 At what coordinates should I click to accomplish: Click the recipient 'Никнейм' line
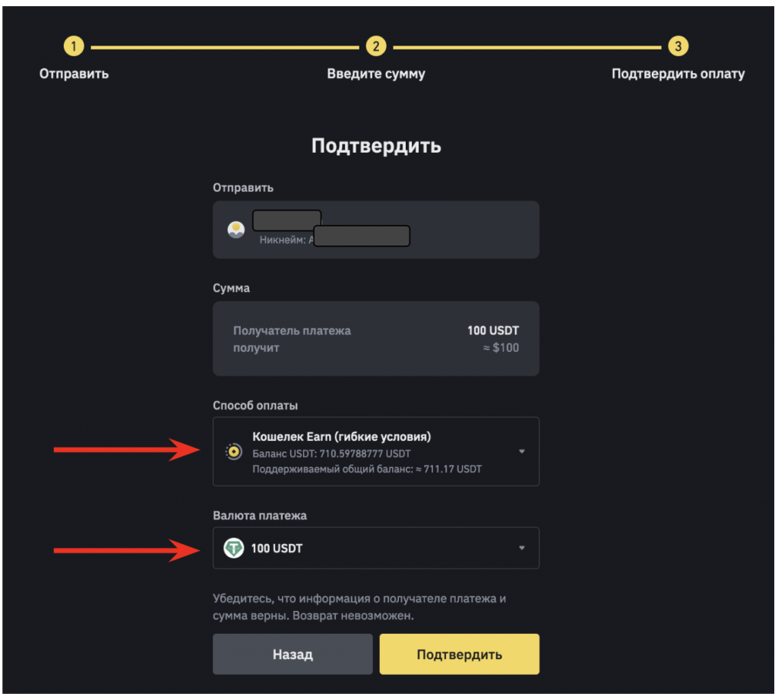click(281, 240)
